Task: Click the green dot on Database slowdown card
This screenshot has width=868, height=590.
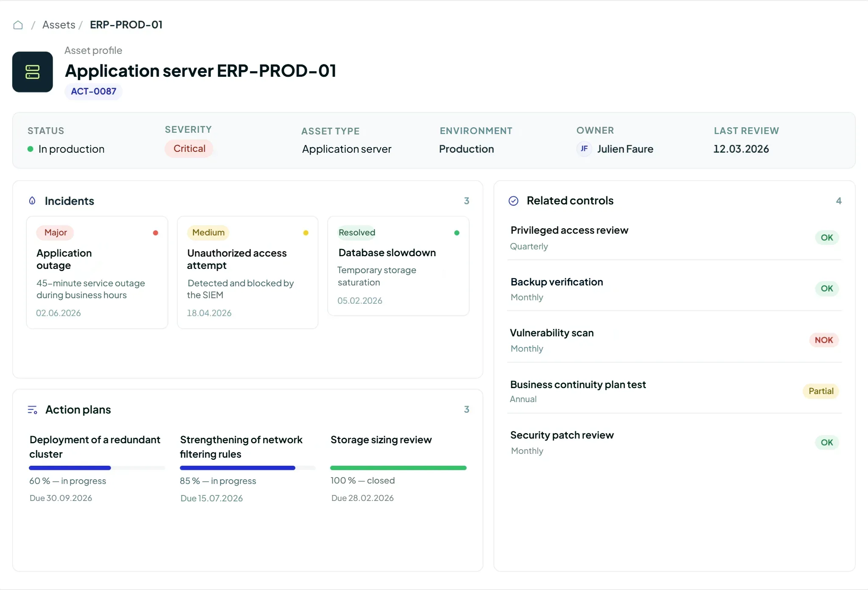Action: click(x=457, y=233)
